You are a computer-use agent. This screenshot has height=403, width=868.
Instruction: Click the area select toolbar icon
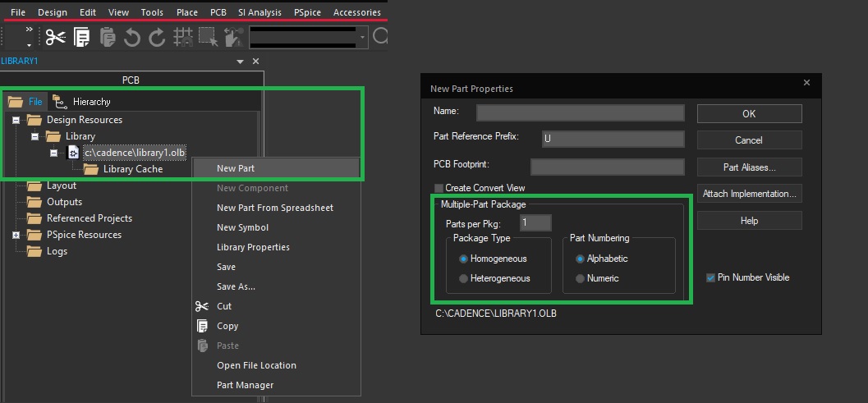pyautogui.click(x=208, y=37)
